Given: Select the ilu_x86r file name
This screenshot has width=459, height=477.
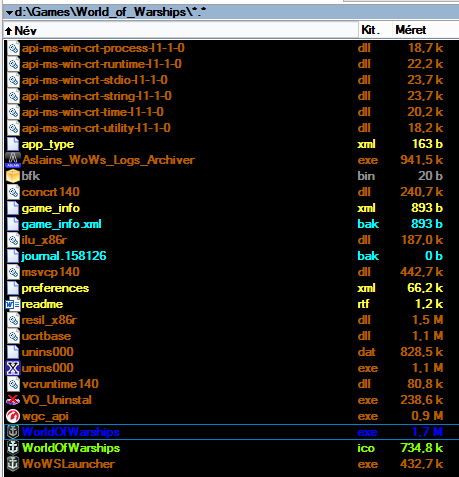Looking at the screenshot, I should point(44,240).
